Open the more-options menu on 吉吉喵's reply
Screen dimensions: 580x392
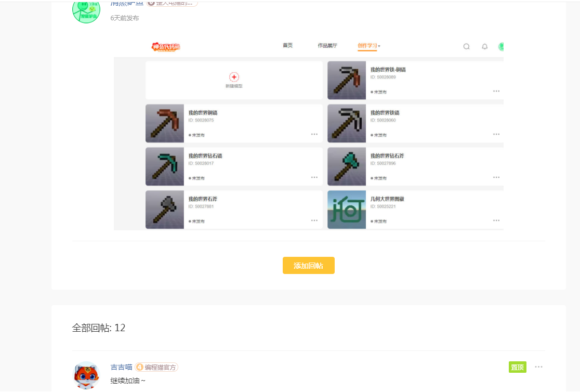coord(538,367)
